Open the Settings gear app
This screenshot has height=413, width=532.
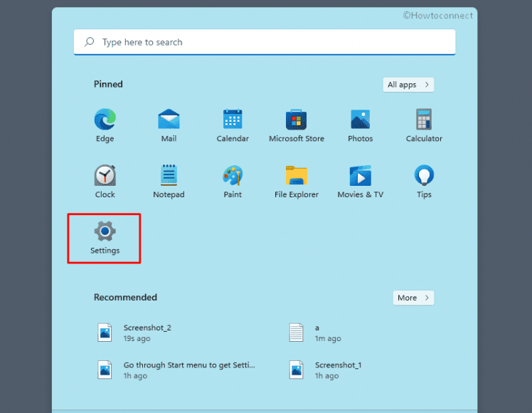coord(105,238)
